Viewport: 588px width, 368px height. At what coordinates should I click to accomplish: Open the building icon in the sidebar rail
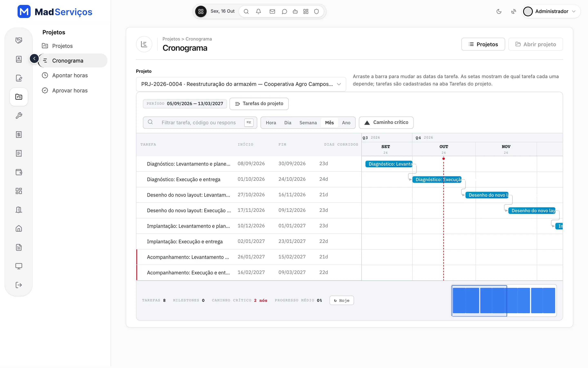(x=19, y=210)
